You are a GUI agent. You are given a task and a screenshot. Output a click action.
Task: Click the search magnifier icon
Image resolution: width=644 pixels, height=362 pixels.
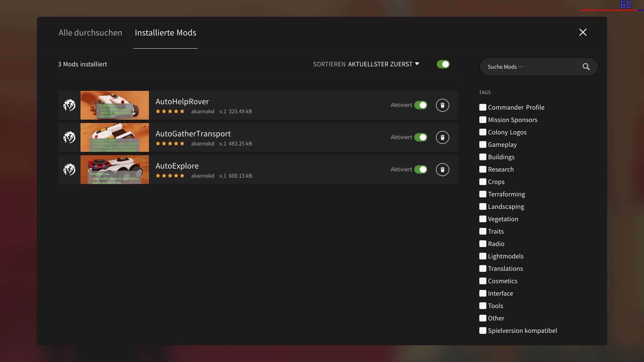[586, 67]
